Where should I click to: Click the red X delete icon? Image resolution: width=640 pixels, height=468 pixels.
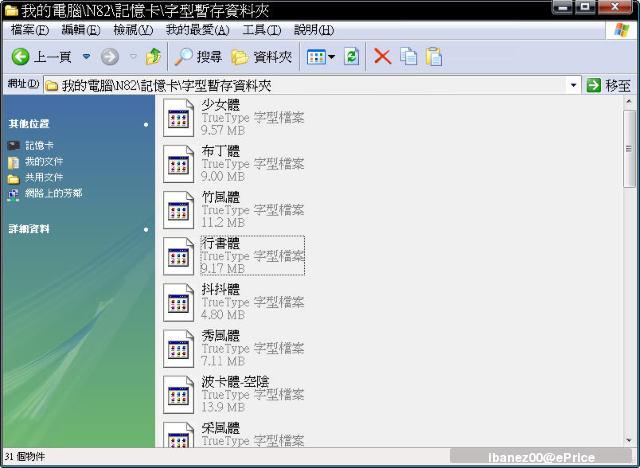coord(382,57)
